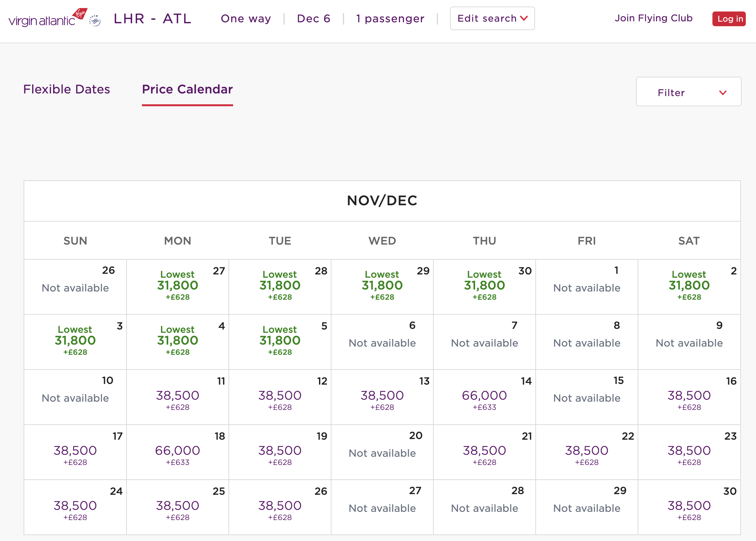756x541 pixels.
Task: Choose Sunday Dec 24 fare 38,500
Action: click(75, 507)
